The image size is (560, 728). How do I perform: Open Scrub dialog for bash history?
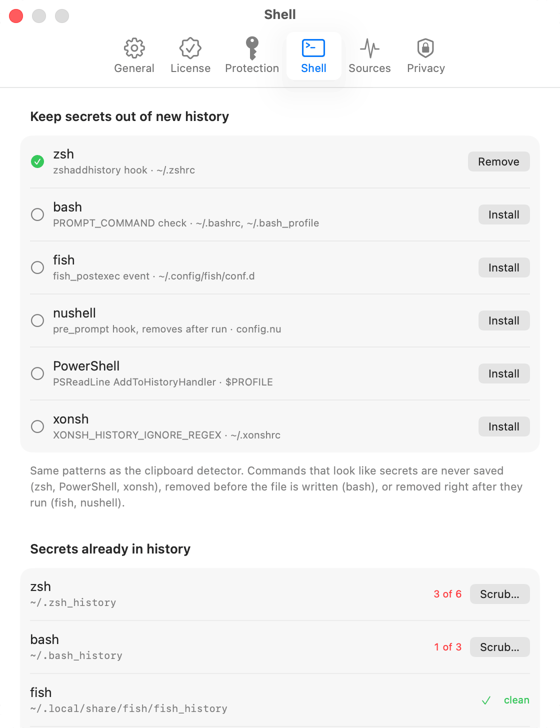coord(499,647)
